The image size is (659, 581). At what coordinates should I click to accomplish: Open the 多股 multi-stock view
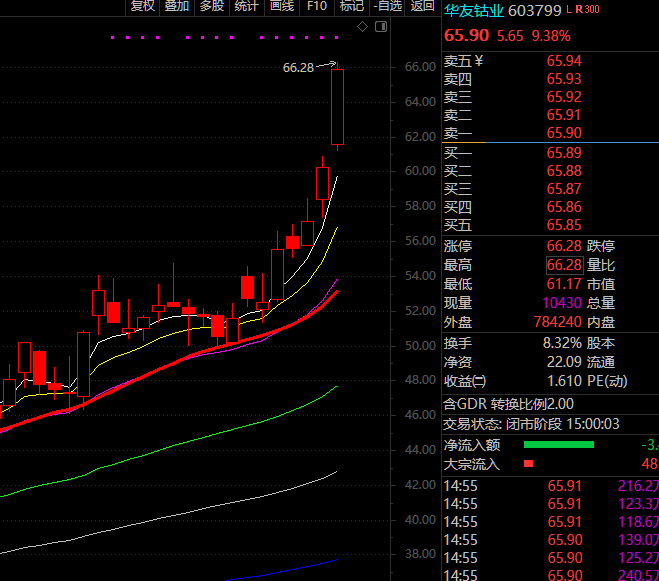point(211,6)
